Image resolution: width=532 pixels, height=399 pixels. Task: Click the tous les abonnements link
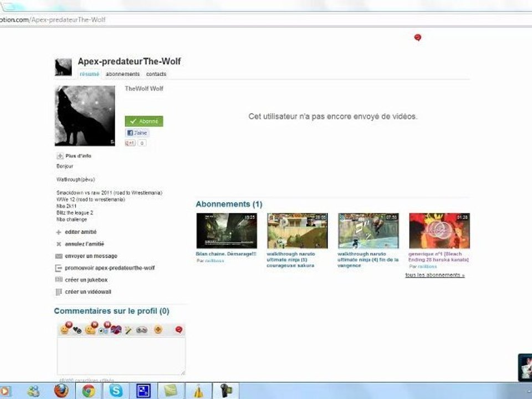pyautogui.click(x=435, y=275)
